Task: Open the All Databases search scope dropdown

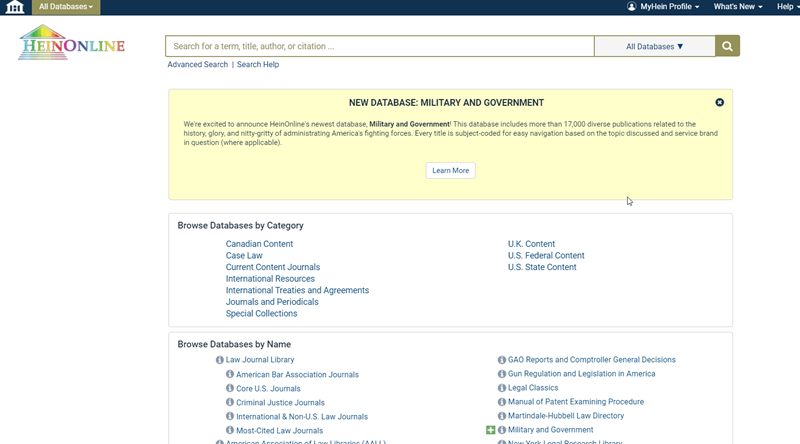Action: tap(655, 46)
